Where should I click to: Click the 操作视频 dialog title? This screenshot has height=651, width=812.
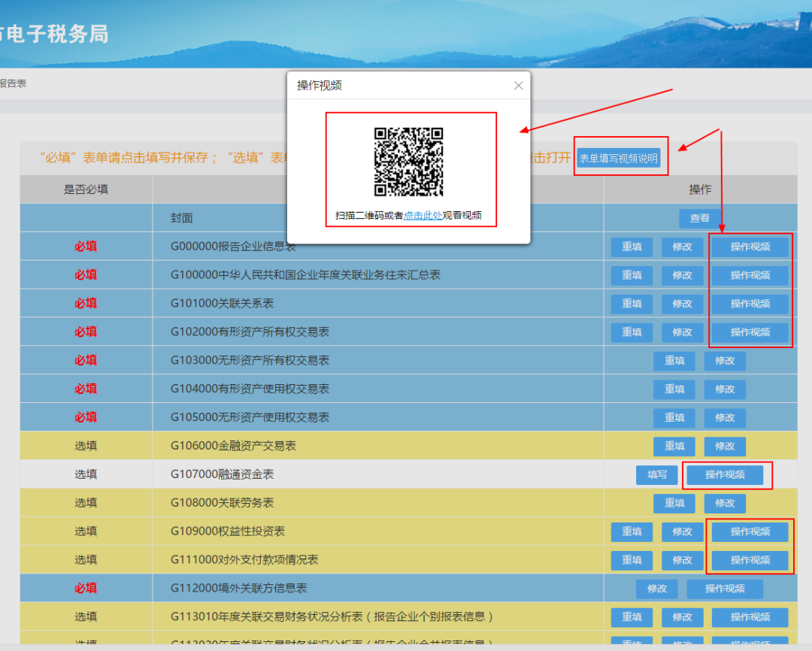[319, 86]
